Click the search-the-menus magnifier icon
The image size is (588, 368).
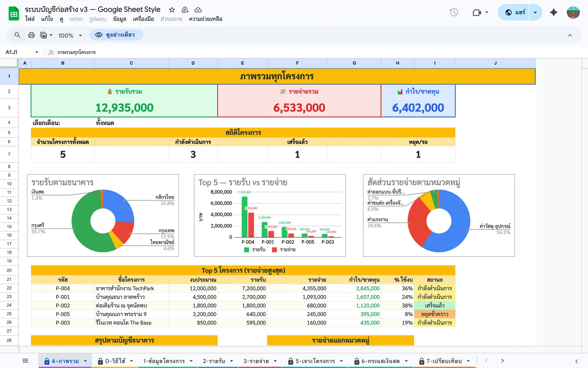[x=17, y=35]
